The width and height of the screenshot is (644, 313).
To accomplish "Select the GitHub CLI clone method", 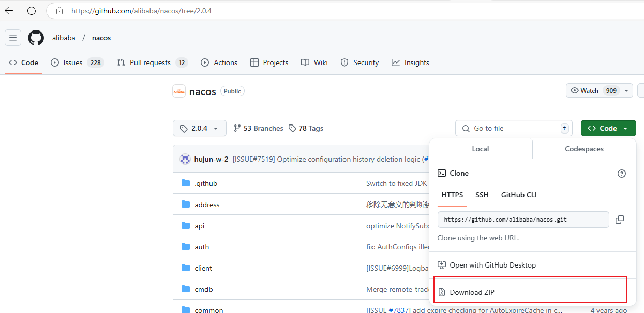I will click(519, 195).
